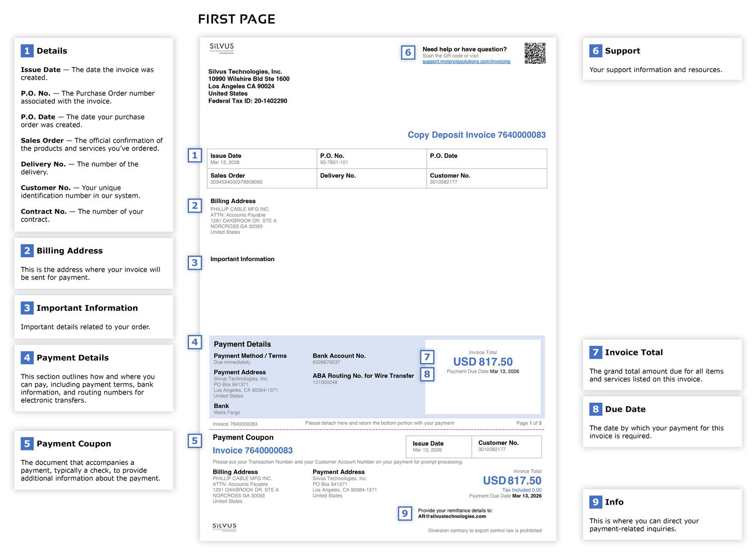756x557 pixels.
Task: Click the Invoice Total legend heading
Action: click(634, 352)
